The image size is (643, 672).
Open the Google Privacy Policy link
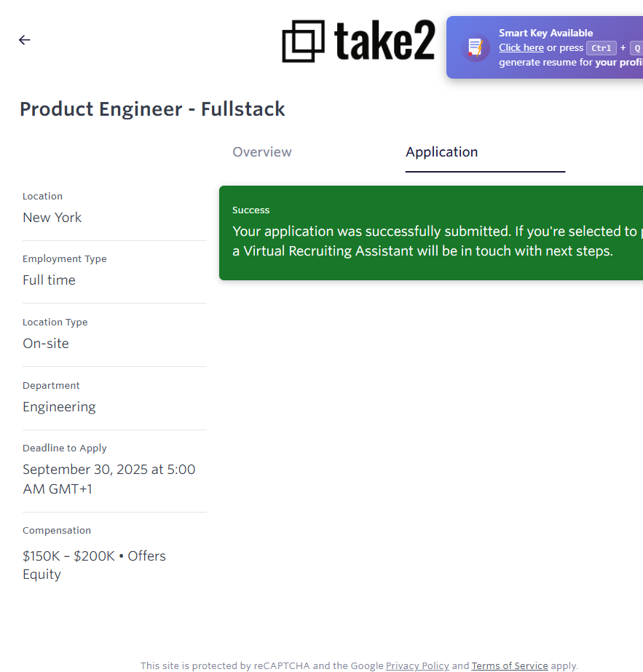[x=417, y=665]
